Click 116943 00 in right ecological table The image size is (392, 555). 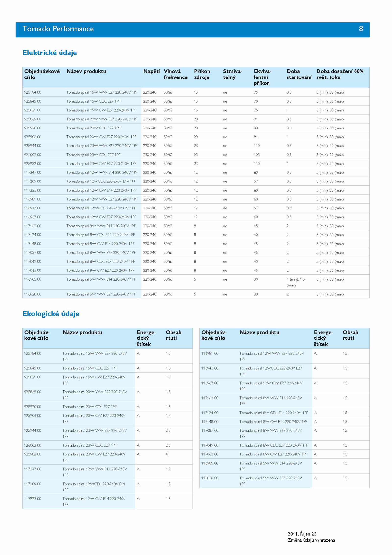(x=209, y=368)
